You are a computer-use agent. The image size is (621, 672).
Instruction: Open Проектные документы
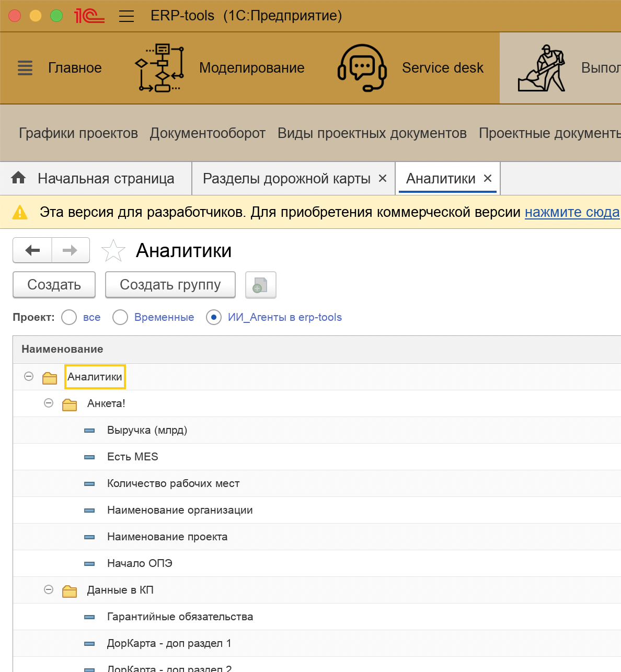click(550, 133)
